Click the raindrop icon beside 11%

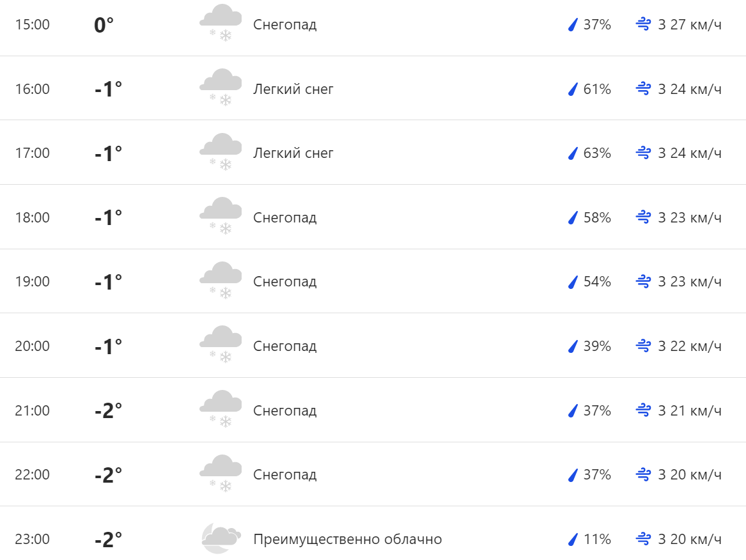573,540
